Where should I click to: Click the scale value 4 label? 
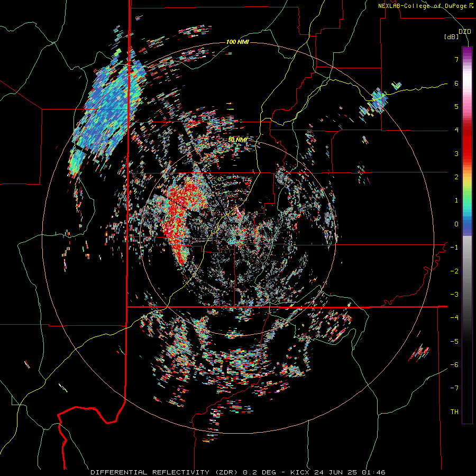456,130
